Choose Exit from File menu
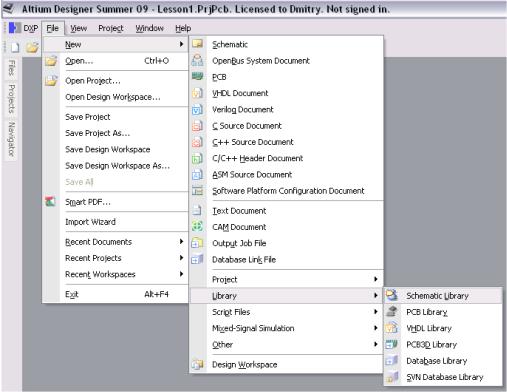Viewport: 507px width, 392px height. coord(116,294)
